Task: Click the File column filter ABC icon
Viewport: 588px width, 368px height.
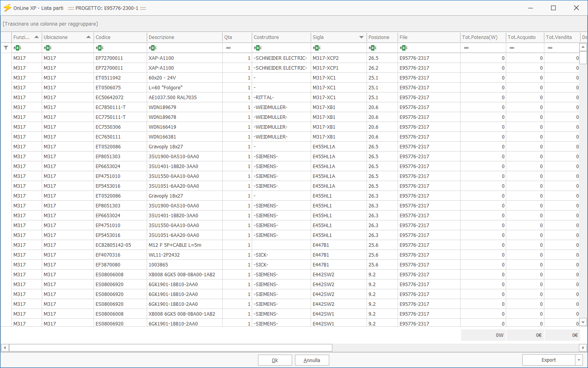Action: 404,48
